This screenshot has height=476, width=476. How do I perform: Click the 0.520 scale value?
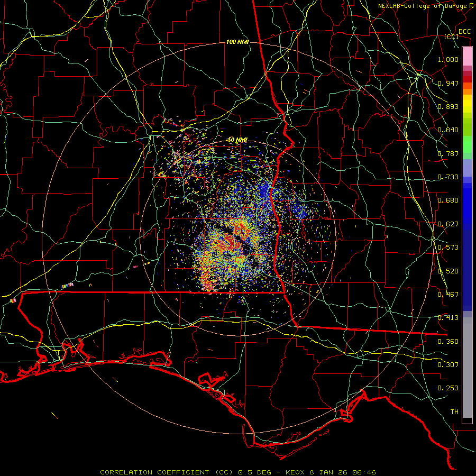coord(448,271)
